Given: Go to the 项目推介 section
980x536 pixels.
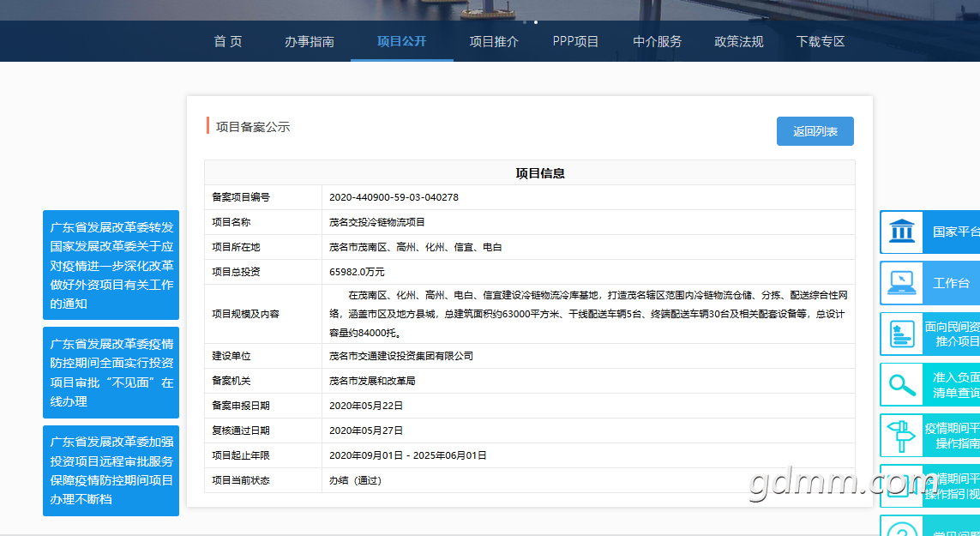Looking at the screenshot, I should (494, 41).
